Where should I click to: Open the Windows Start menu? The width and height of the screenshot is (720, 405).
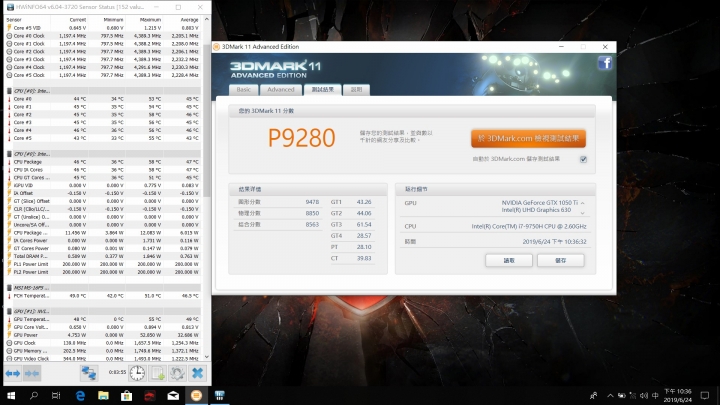[x=11, y=396]
